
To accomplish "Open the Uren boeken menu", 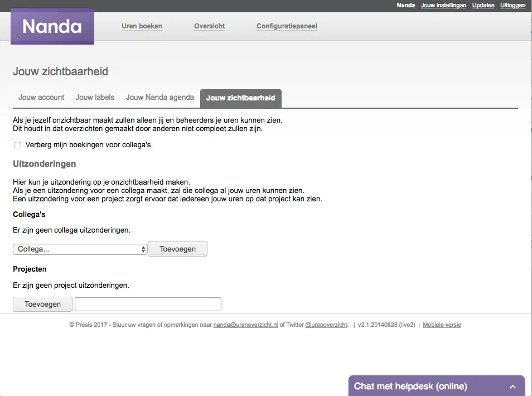I will [x=142, y=26].
